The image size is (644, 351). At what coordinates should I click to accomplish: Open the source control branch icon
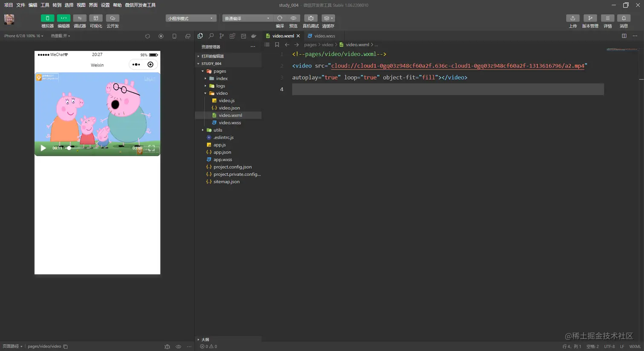221,36
